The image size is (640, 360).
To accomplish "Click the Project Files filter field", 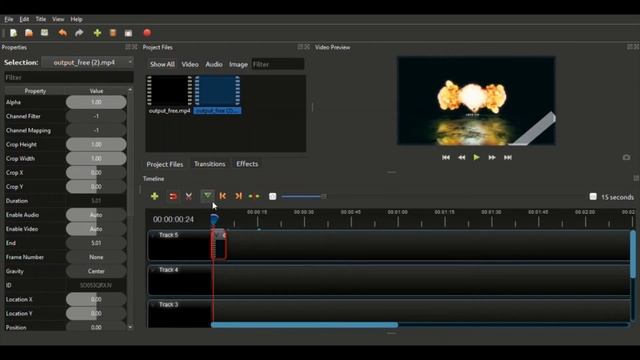I will [278, 64].
